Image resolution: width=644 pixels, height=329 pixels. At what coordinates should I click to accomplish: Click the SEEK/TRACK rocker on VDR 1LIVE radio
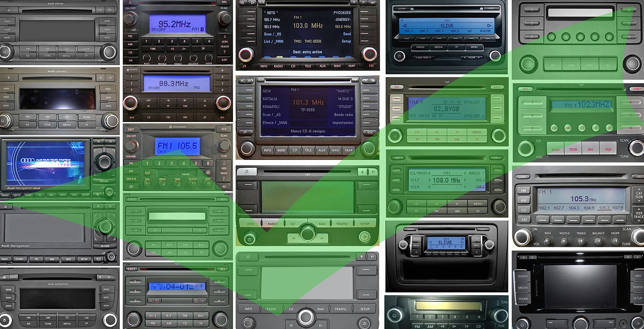(x=423, y=57)
